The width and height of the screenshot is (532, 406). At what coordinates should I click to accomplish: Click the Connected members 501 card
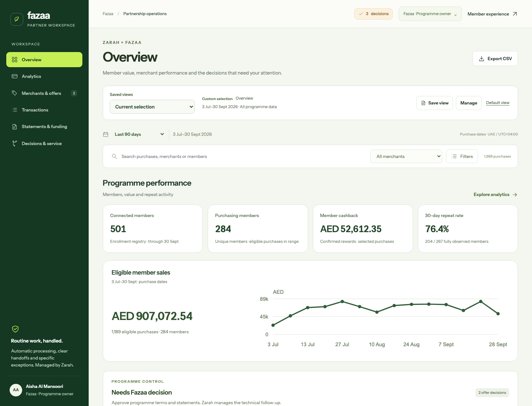153,229
